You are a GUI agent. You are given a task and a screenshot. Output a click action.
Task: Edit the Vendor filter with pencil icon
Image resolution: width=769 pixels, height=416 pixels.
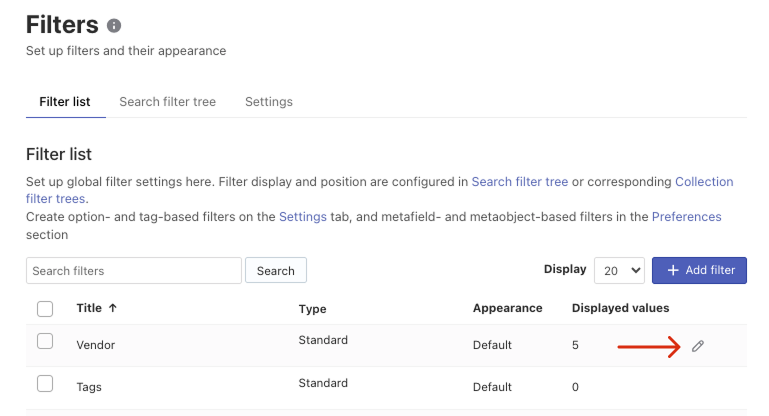tap(697, 346)
